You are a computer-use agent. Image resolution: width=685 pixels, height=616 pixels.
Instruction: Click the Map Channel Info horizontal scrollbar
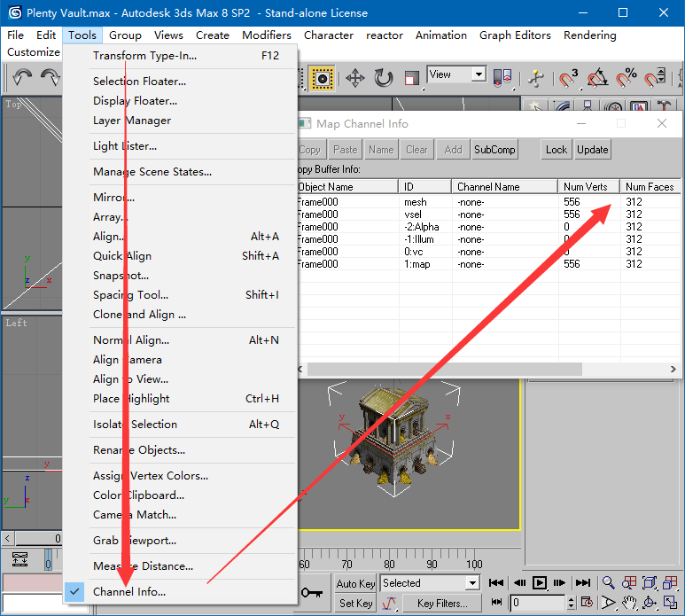coord(445,370)
